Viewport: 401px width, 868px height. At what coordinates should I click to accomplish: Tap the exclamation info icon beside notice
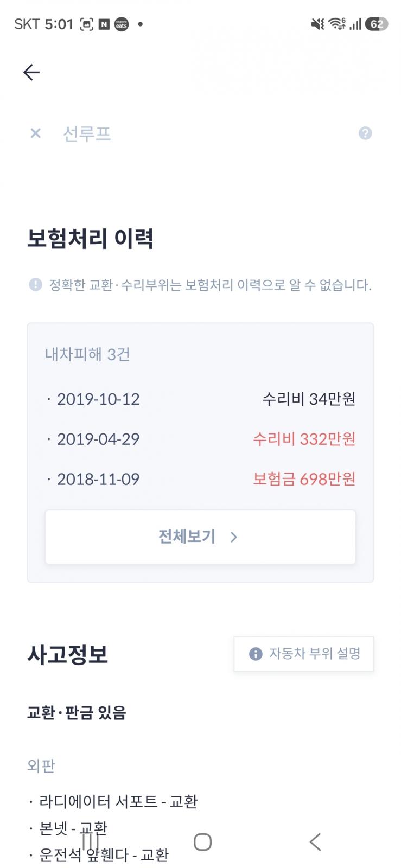[35, 285]
